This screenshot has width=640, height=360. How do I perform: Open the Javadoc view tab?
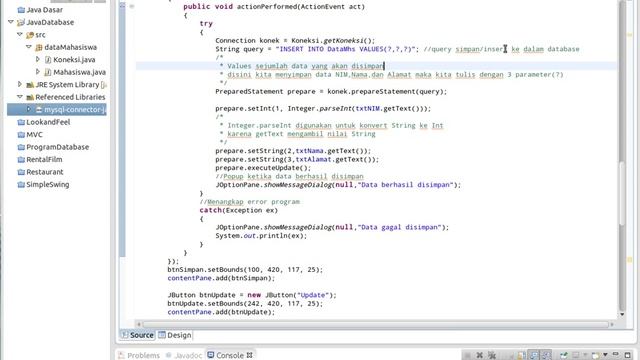tap(184, 356)
